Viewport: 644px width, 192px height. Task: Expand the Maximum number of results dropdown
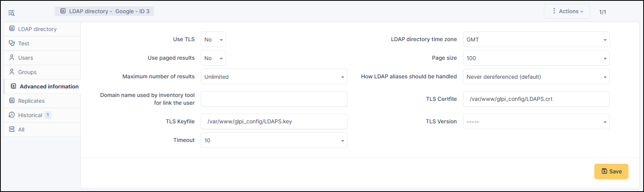(x=274, y=77)
